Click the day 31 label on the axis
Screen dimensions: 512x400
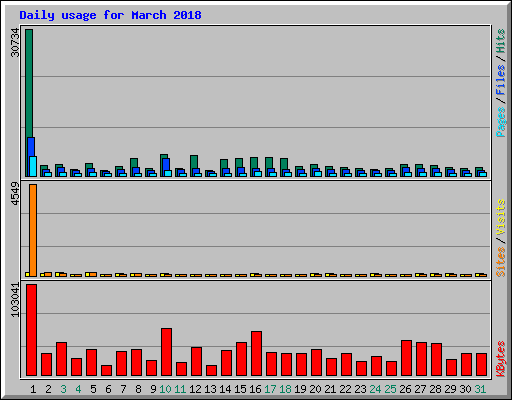(480, 389)
